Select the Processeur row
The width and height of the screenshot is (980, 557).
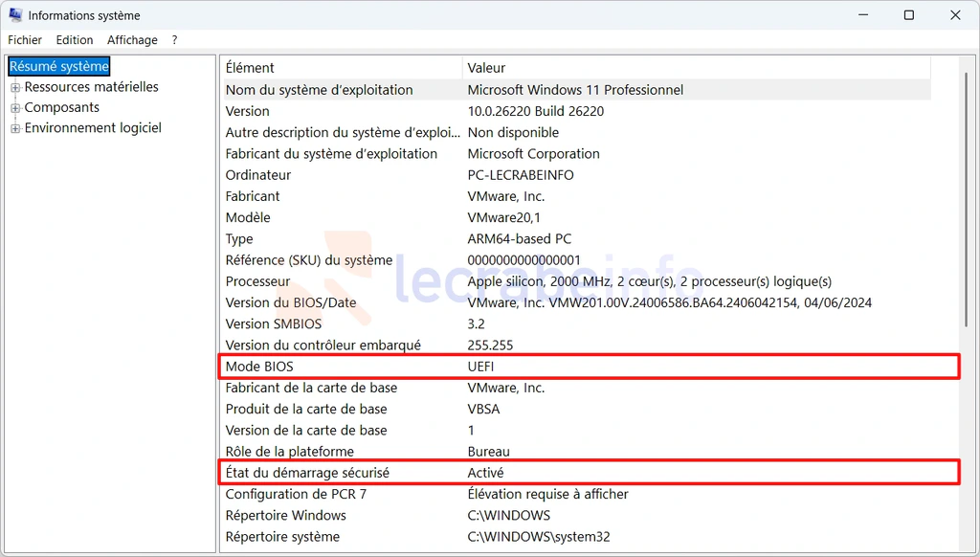pyautogui.click(x=258, y=281)
